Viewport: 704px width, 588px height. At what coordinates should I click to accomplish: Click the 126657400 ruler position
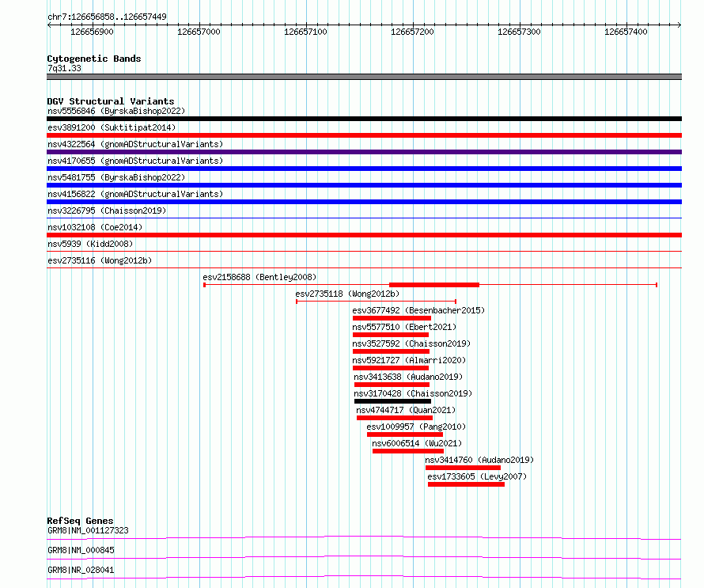pos(626,32)
